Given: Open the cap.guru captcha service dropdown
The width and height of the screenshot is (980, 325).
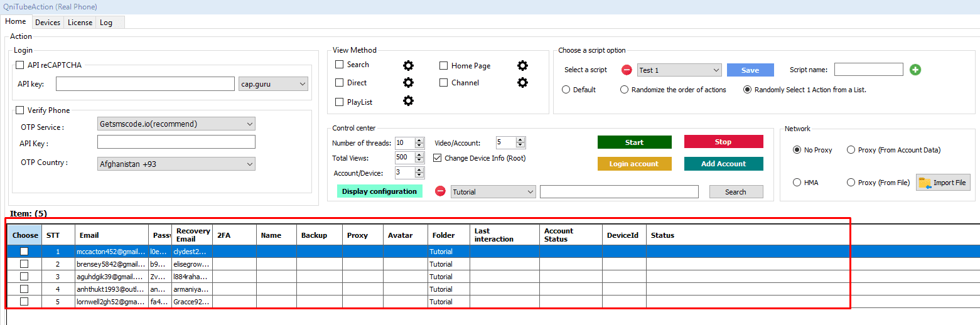Looking at the screenshot, I should point(273,83).
